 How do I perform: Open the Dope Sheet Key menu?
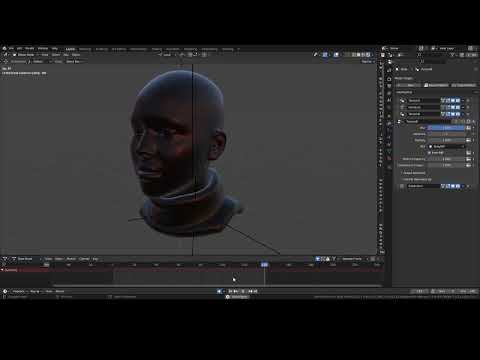tap(95, 259)
